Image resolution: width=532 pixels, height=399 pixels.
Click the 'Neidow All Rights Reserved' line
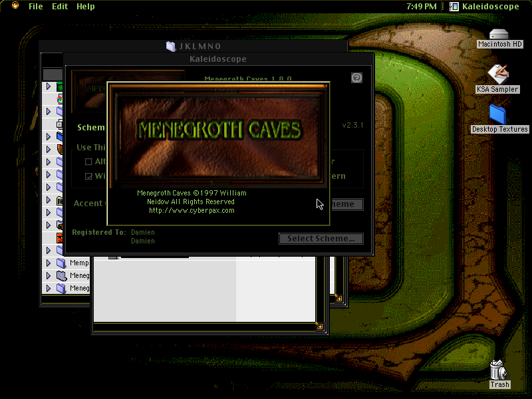pyautogui.click(x=191, y=202)
